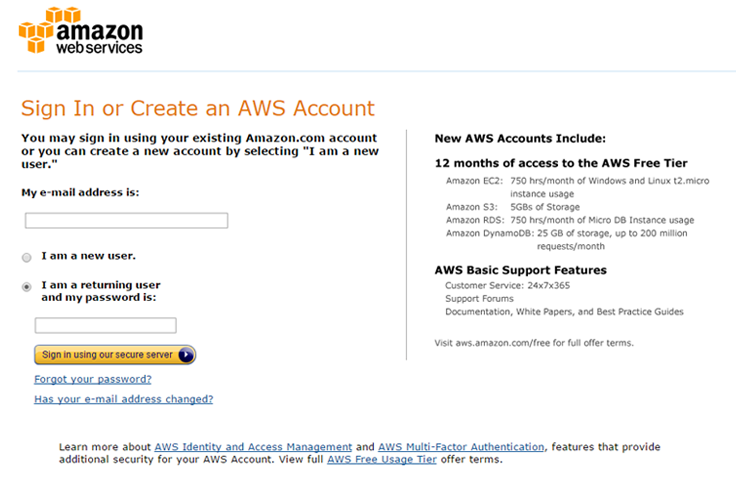Focus the e-mail address input field
The image size is (736, 490).
[126, 221]
